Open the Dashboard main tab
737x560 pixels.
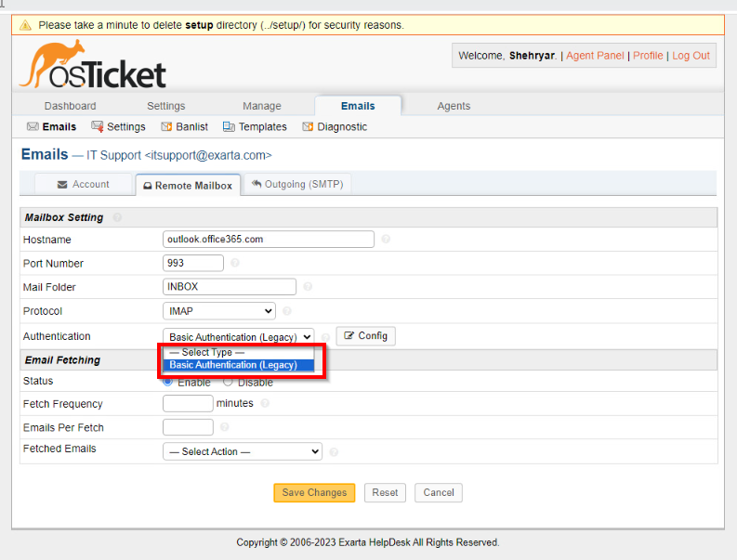pos(70,106)
